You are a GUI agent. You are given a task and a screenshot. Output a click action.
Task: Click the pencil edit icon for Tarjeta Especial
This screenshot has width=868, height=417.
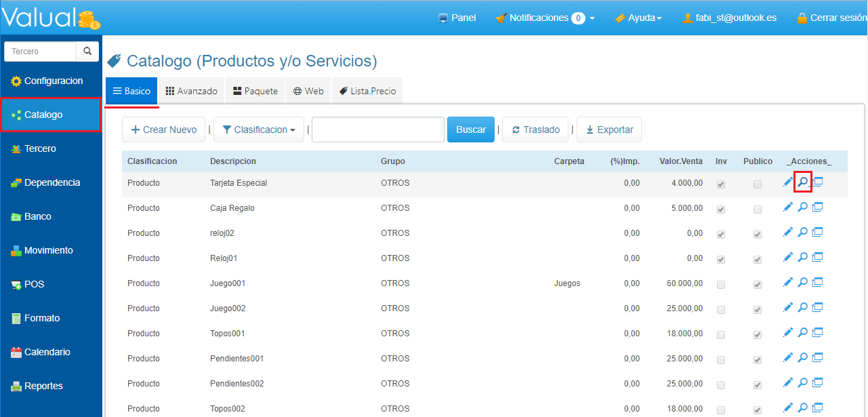click(787, 182)
